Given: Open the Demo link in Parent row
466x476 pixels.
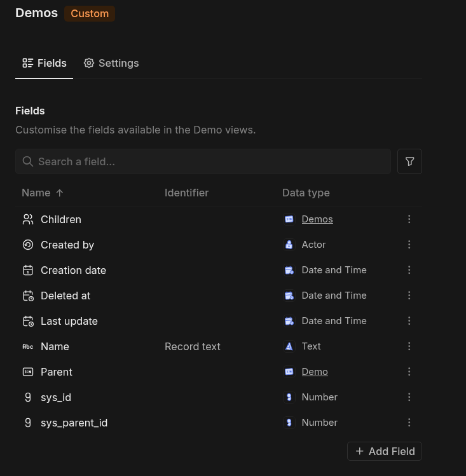Looking at the screenshot, I should coord(315,372).
